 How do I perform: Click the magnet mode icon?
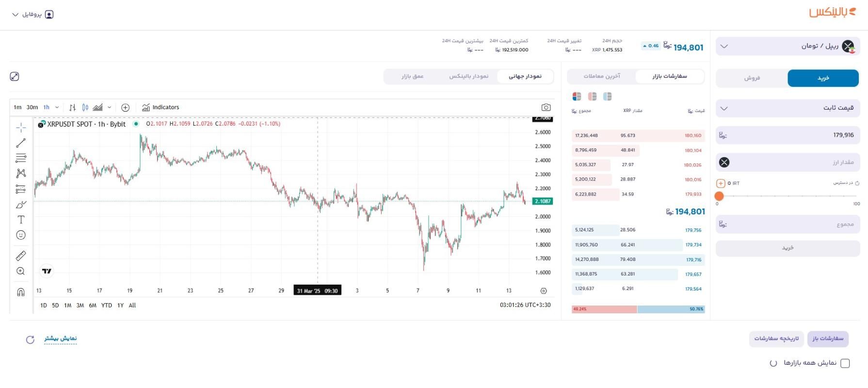point(21,292)
